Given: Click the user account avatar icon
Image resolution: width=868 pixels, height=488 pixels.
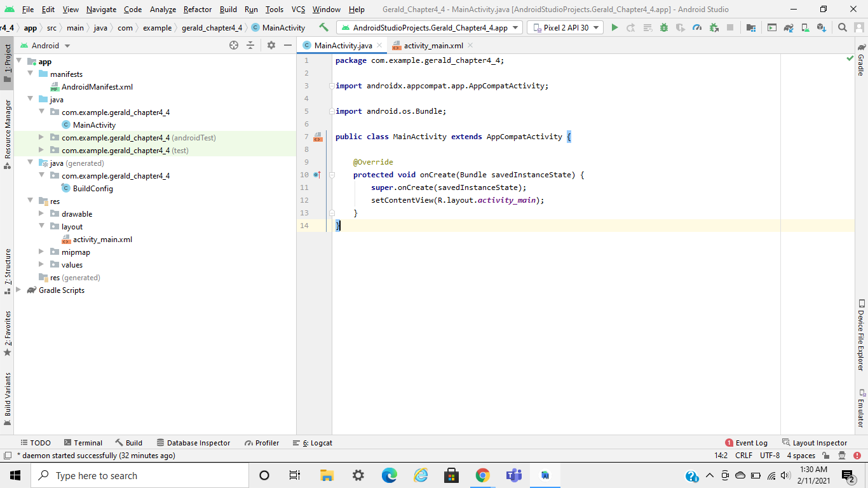Looking at the screenshot, I should pos(859,28).
